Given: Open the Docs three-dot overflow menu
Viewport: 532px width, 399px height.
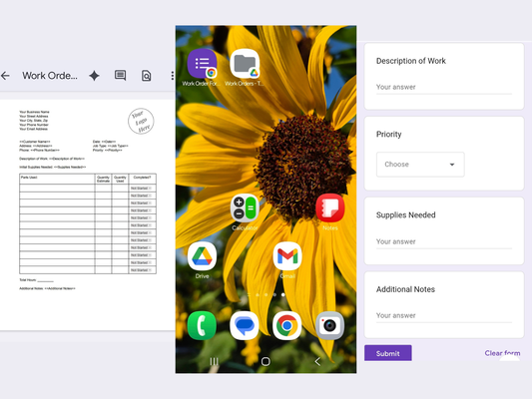Looking at the screenshot, I should (x=173, y=76).
